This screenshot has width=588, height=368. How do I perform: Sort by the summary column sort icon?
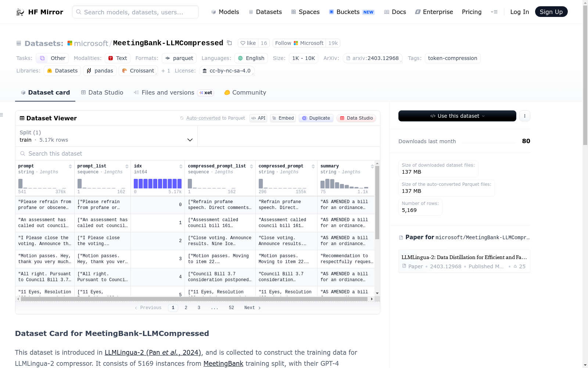click(372, 166)
